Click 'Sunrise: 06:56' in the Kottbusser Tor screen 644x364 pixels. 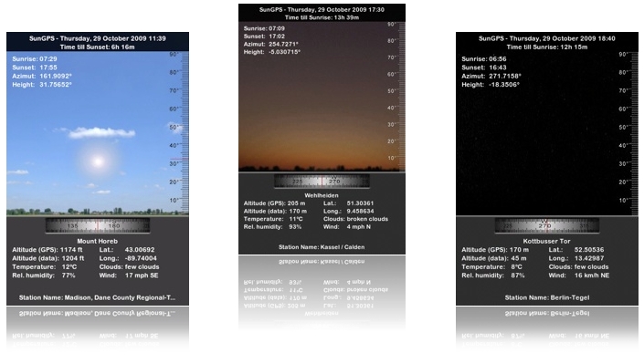coord(484,59)
